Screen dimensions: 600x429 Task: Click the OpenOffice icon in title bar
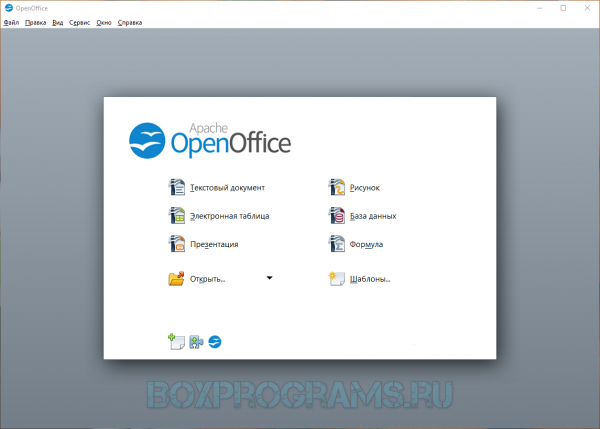pos(8,8)
